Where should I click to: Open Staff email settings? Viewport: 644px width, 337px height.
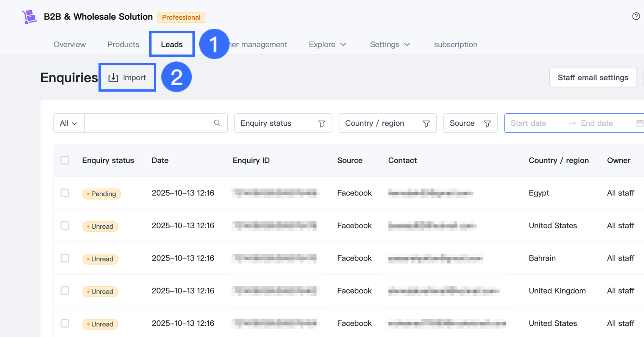point(593,78)
